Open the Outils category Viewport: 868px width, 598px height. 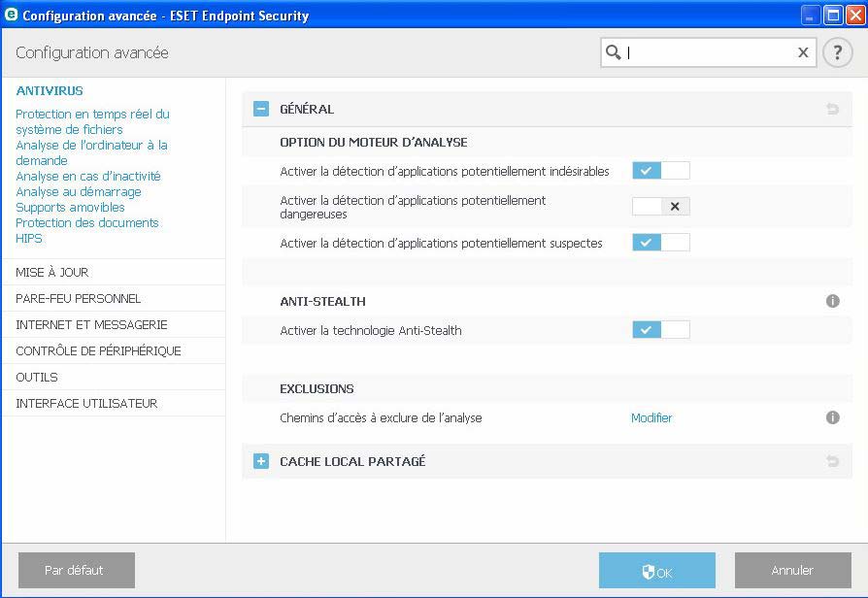pos(37,377)
